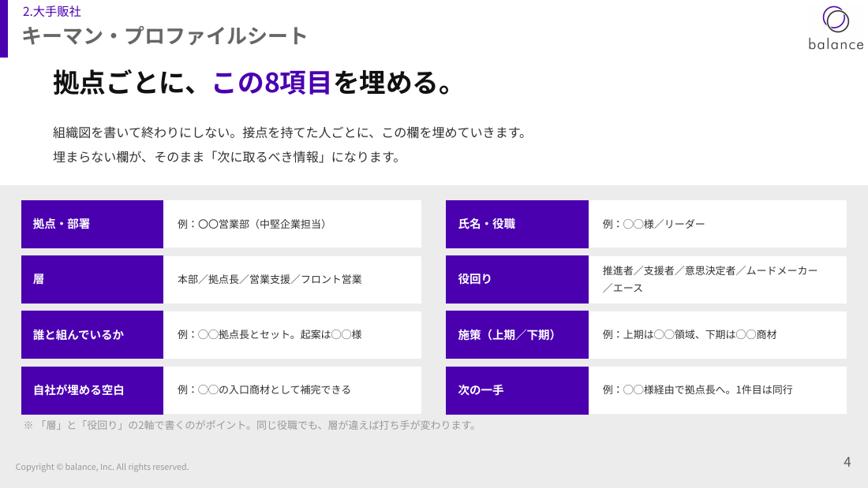Click the 組織図を書いて終わりにしない sentence
Screen dimensions: 868x488
pyautogui.click(x=290, y=132)
